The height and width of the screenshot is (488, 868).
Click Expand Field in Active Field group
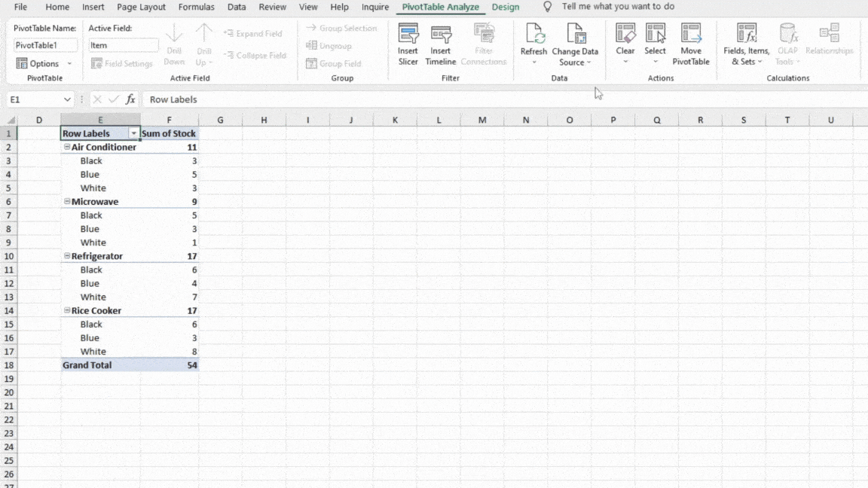point(253,33)
